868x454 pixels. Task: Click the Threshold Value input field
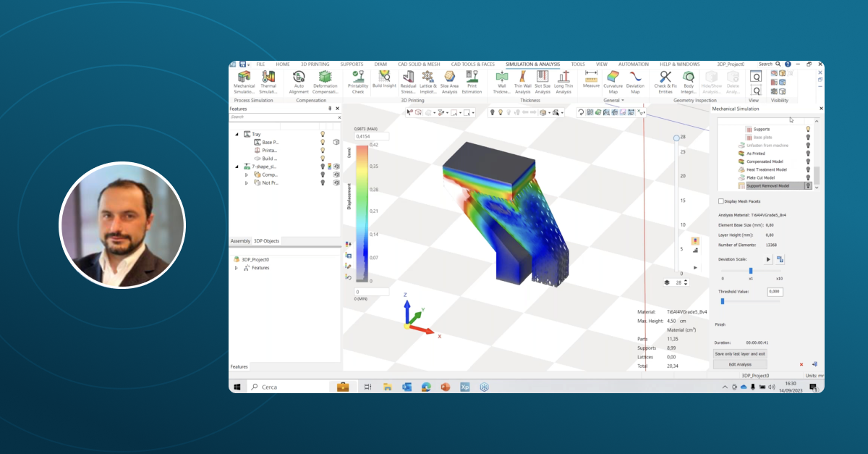[x=774, y=291]
